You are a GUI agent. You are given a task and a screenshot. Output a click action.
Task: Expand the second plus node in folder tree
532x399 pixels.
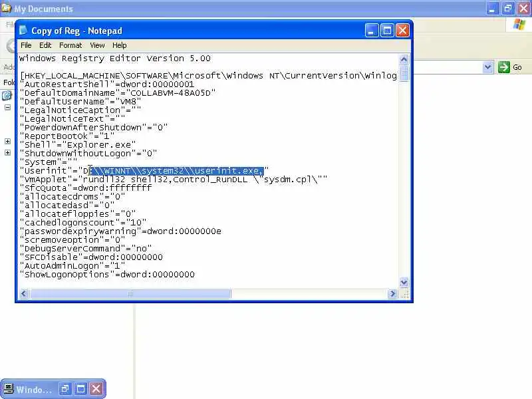point(7,153)
